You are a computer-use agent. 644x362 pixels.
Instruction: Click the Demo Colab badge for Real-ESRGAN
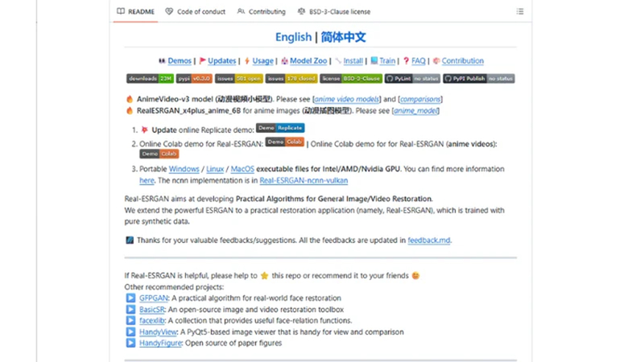(x=285, y=142)
